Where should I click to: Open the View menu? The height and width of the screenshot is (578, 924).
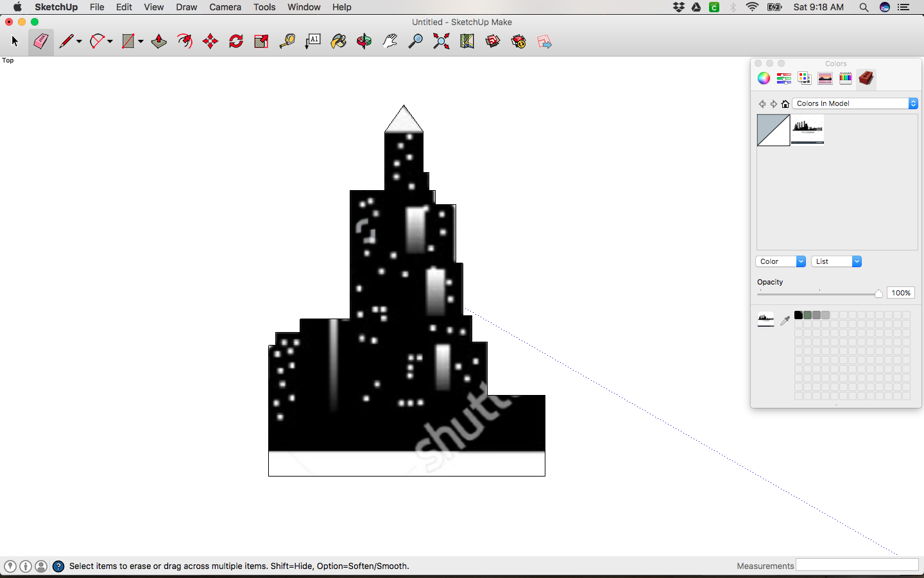point(153,7)
